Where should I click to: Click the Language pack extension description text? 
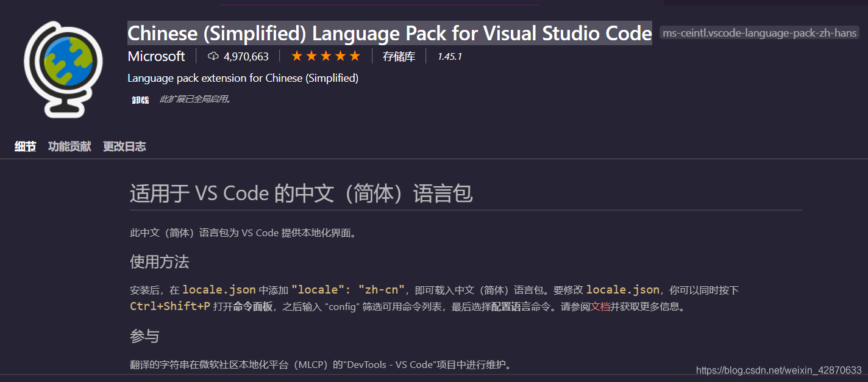(243, 78)
